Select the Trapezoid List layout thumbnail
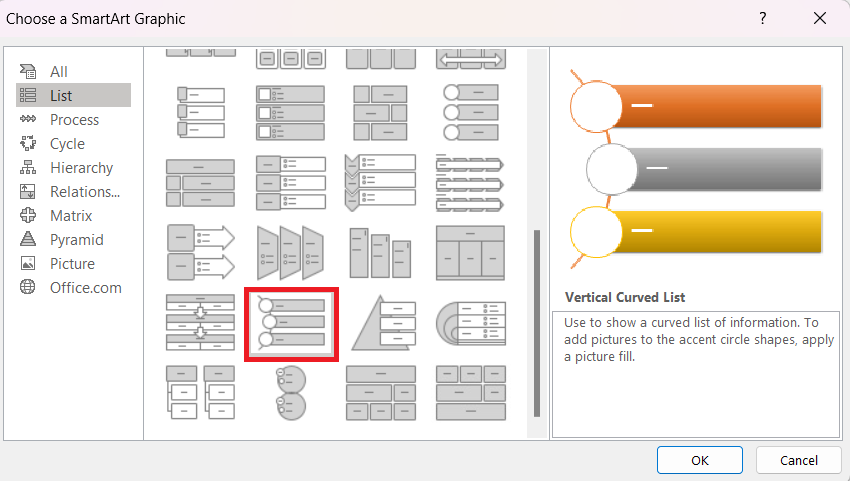Screen dimensions: 850x481 292,253
